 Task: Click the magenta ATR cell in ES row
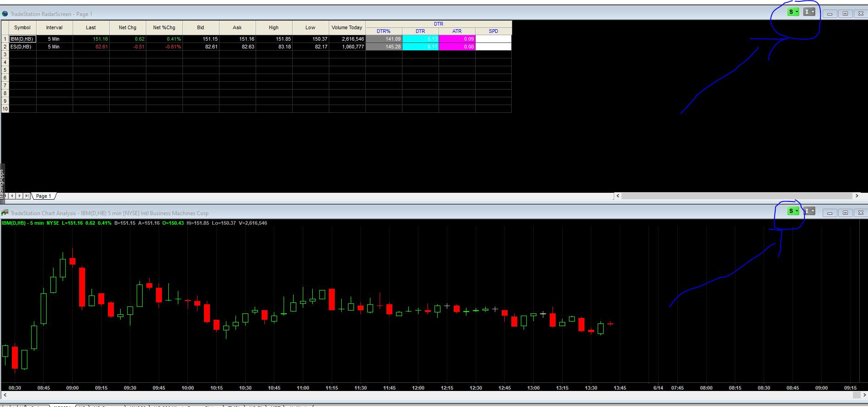coord(457,47)
